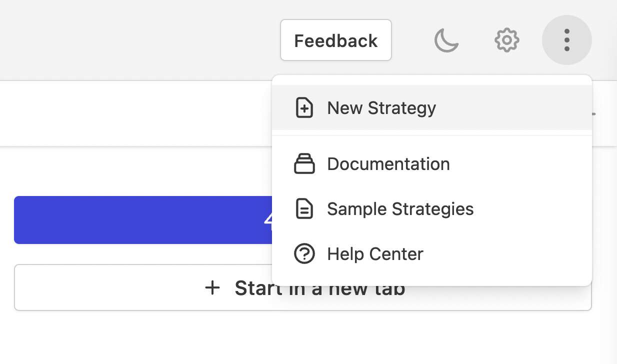Select New Strategy from the menu
The image size is (617, 364).
click(432, 107)
